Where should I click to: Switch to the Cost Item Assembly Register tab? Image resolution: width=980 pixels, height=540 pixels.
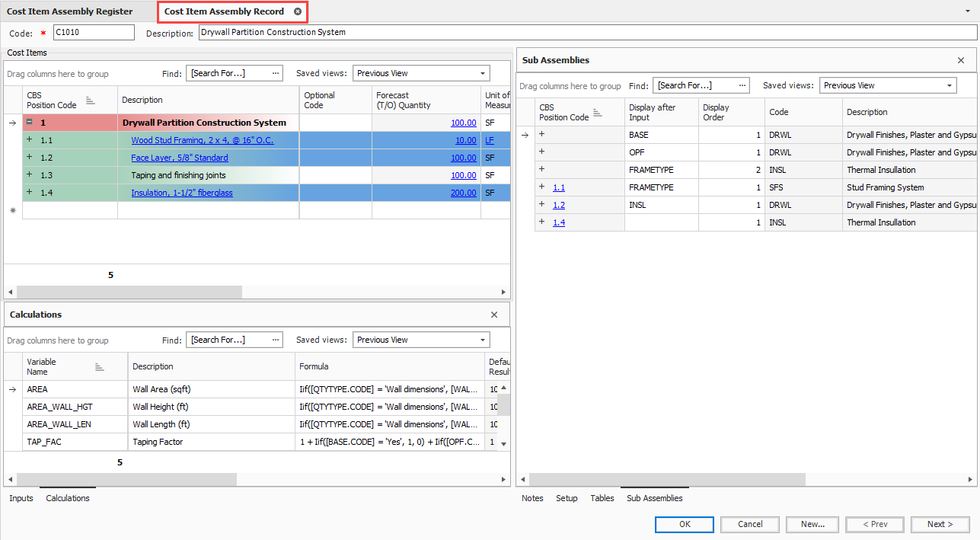[x=70, y=11]
